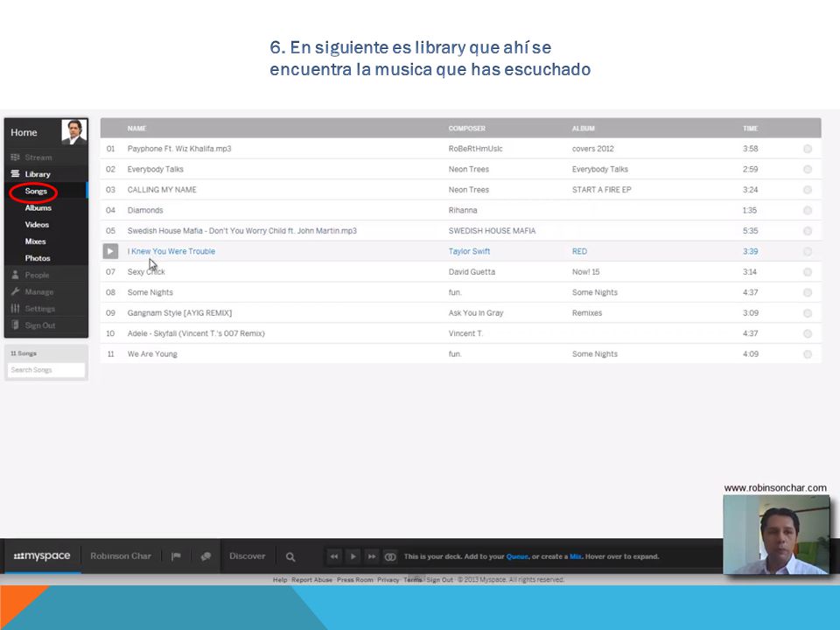Click the search magnifier icon in bottom bar
This screenshot has width=840, height=630.
[x=290, y=557]
